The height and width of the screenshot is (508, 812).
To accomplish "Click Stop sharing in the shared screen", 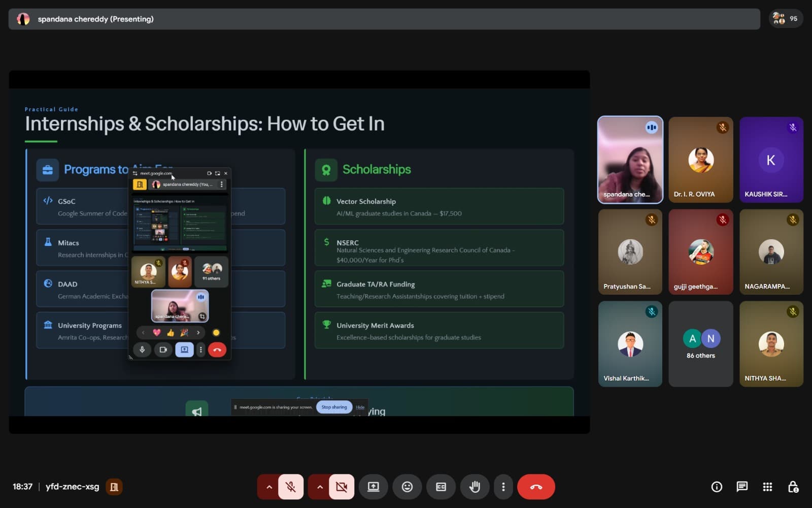I will point(334,407).
